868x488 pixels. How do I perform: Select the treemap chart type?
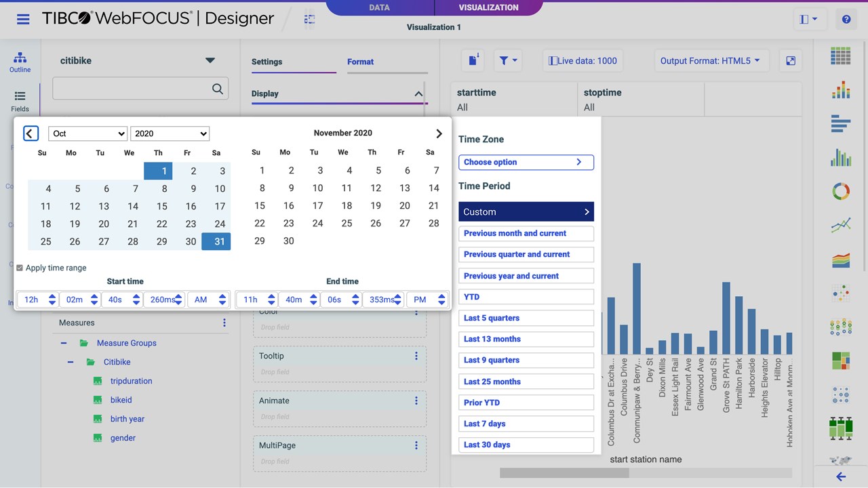click(841, 361)
